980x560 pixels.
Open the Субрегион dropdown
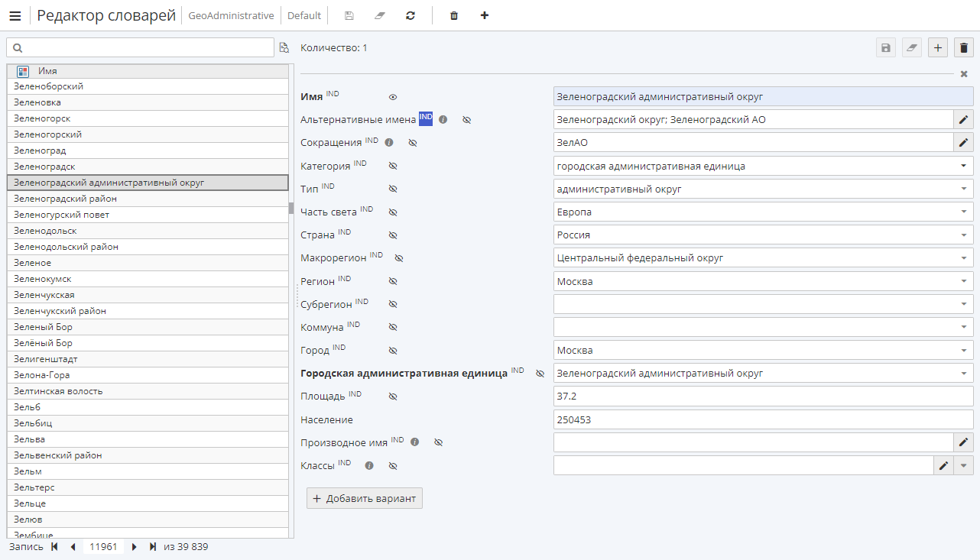[964, 304]
